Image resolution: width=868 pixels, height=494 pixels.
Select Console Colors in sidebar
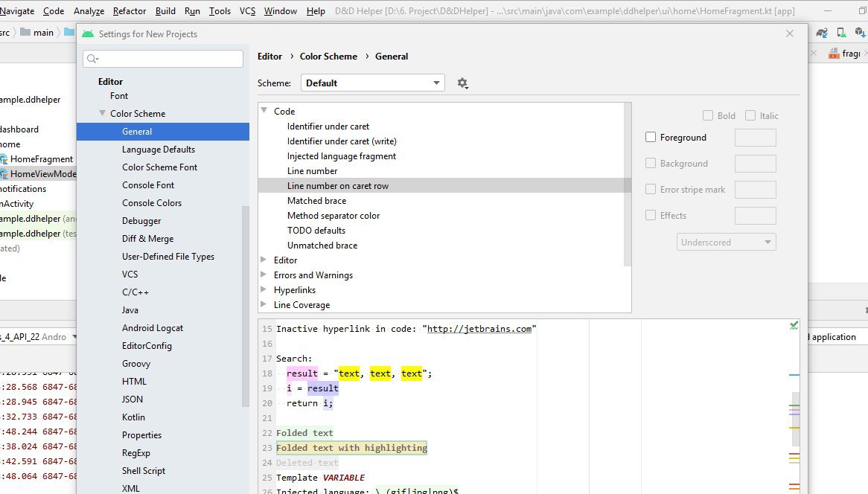tap(152, 202)
